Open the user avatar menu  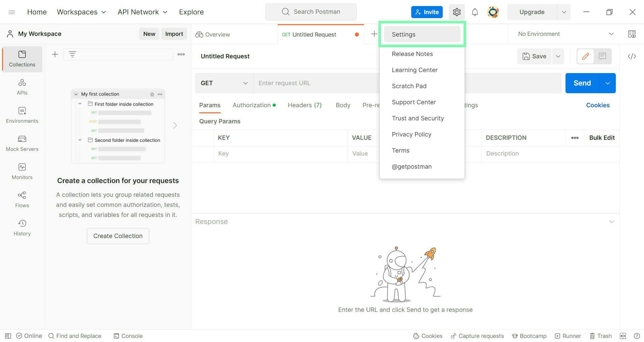493,12
